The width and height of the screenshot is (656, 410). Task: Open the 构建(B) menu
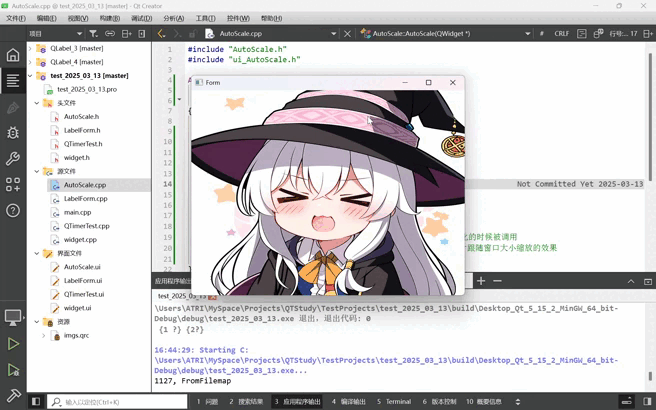click(110, 18)
